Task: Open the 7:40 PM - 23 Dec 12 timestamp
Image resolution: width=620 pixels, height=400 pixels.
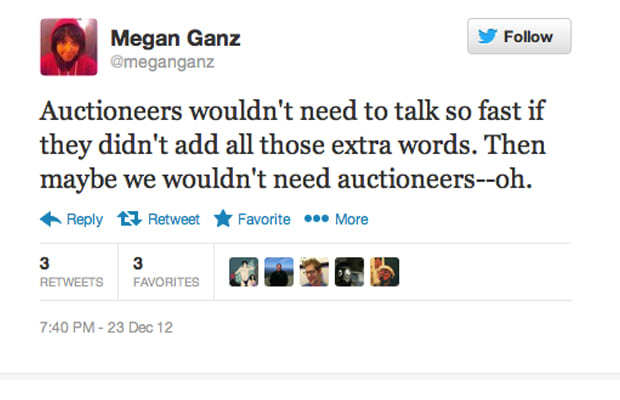Action: 106,328
